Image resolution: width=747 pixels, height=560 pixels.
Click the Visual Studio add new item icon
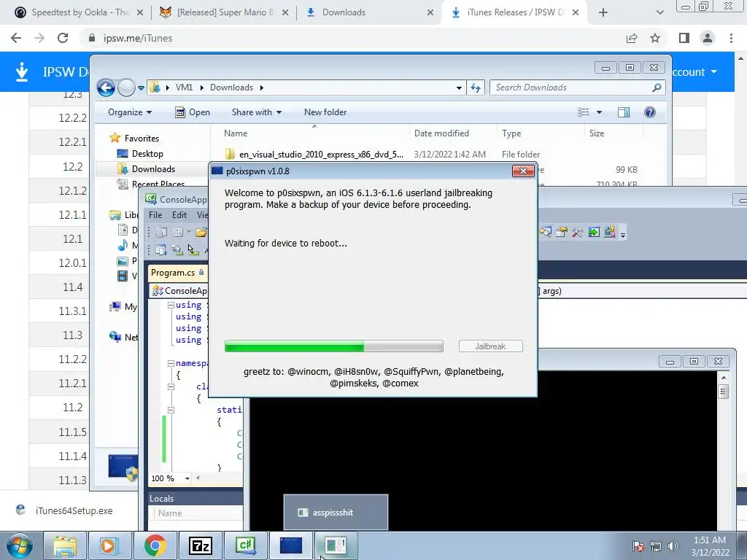178,233
